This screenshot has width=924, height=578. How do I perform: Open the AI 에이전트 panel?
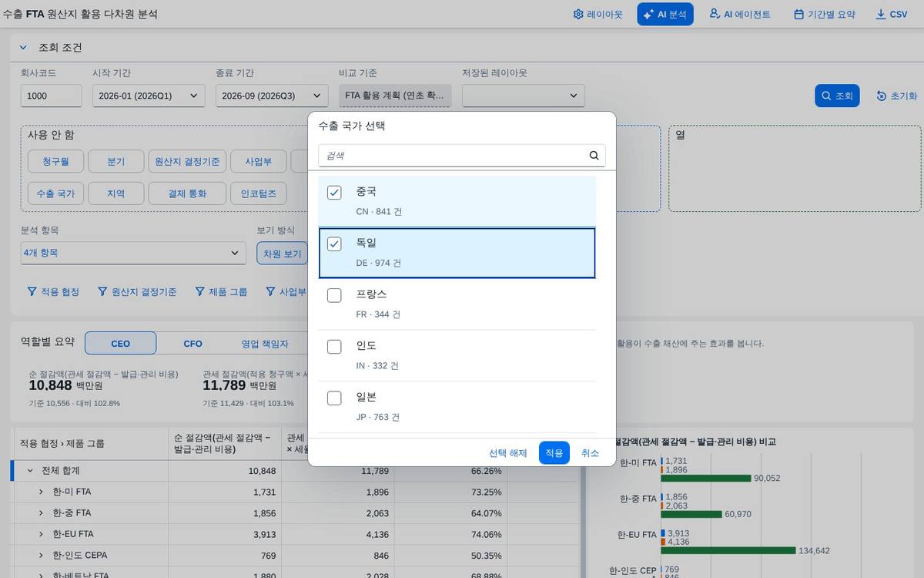740,14
